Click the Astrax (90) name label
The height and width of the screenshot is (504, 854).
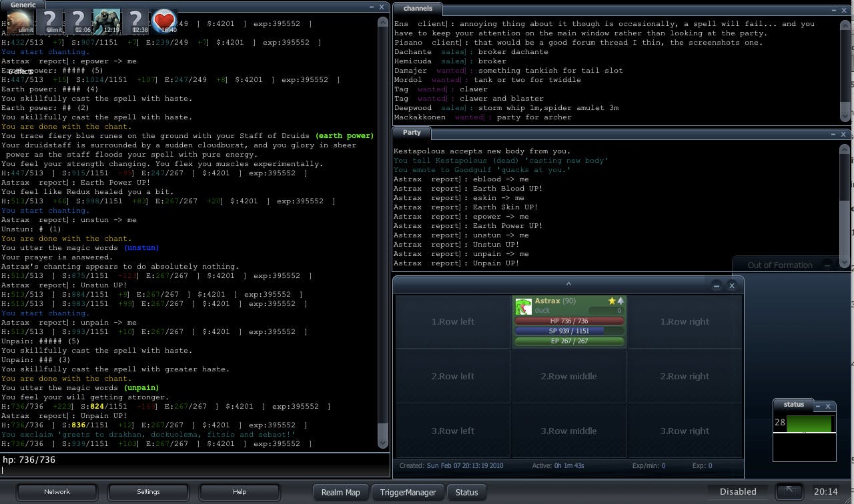click(x=555, y=301)
